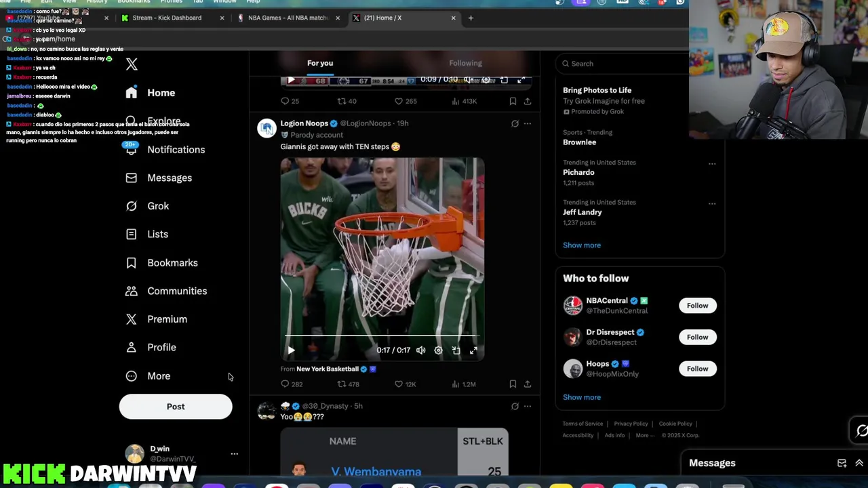
Task: Share the Logion Noops post
Action: tap(527, 384)
